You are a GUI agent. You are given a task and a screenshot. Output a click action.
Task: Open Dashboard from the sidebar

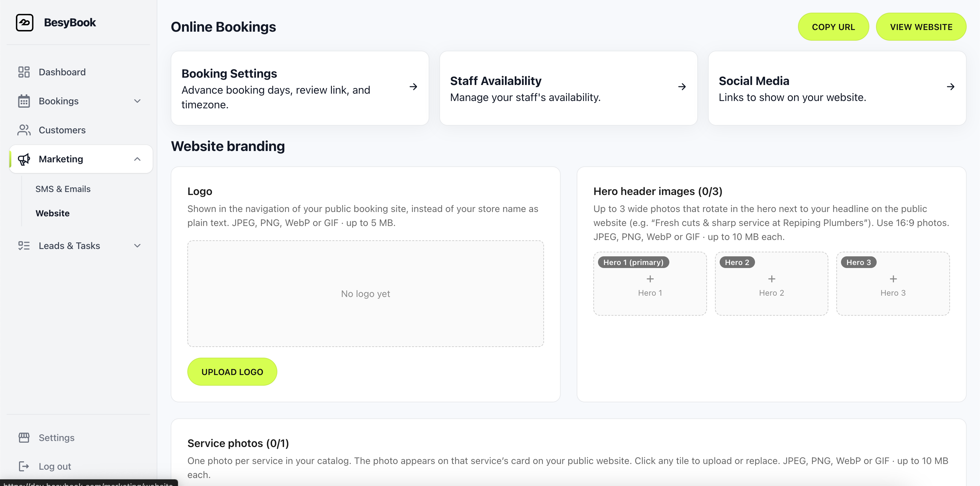(81, 72)
